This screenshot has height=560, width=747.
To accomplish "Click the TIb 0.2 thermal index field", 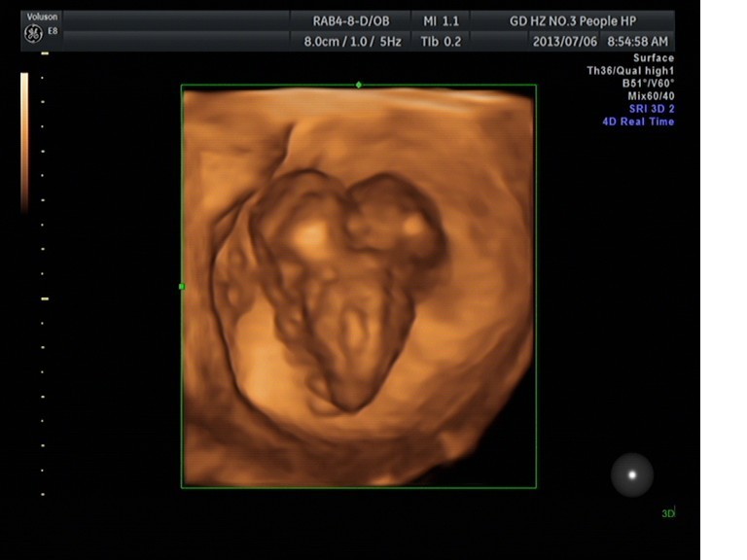I will click(442, 42).
